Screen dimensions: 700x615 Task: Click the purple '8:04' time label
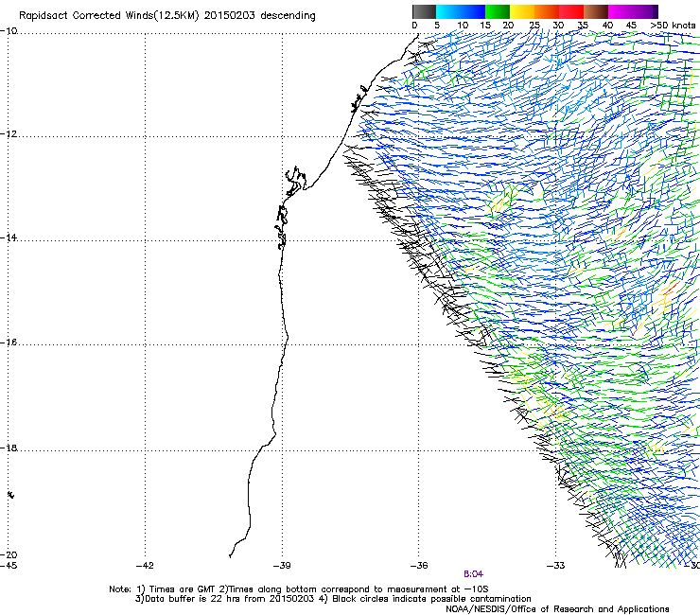click(x=473, y=574)
